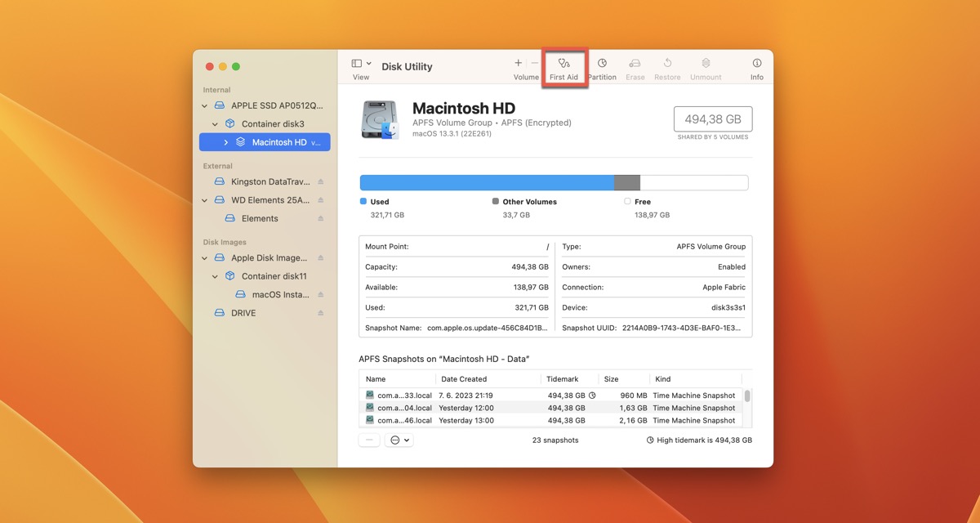Expand the Macintosh HD volumes disclosure arrow

coord(226,141)
